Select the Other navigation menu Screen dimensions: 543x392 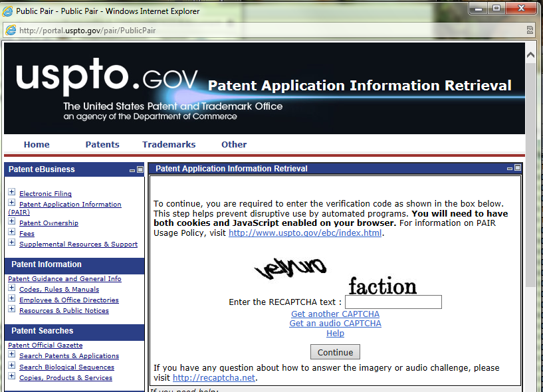[234, 144]
